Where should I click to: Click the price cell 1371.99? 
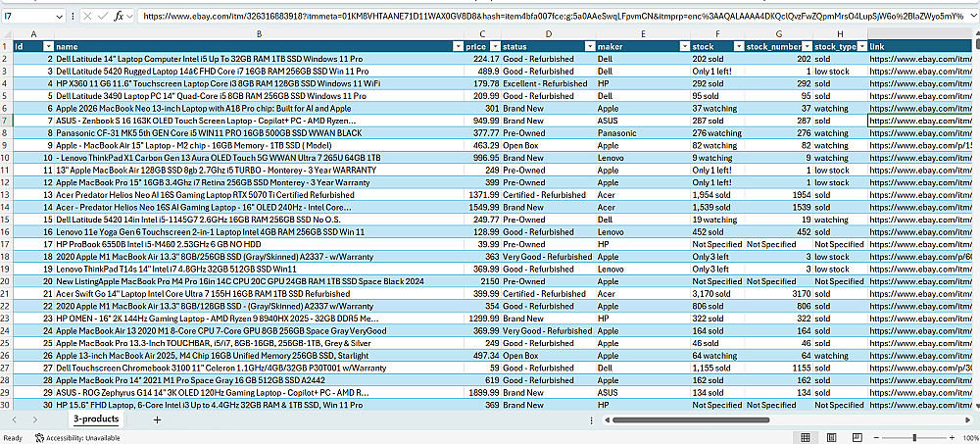[x=482, y=195]
